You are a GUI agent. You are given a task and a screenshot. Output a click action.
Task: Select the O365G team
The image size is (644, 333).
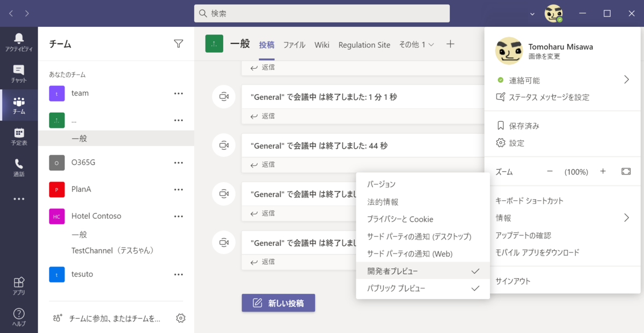point(84,162)
